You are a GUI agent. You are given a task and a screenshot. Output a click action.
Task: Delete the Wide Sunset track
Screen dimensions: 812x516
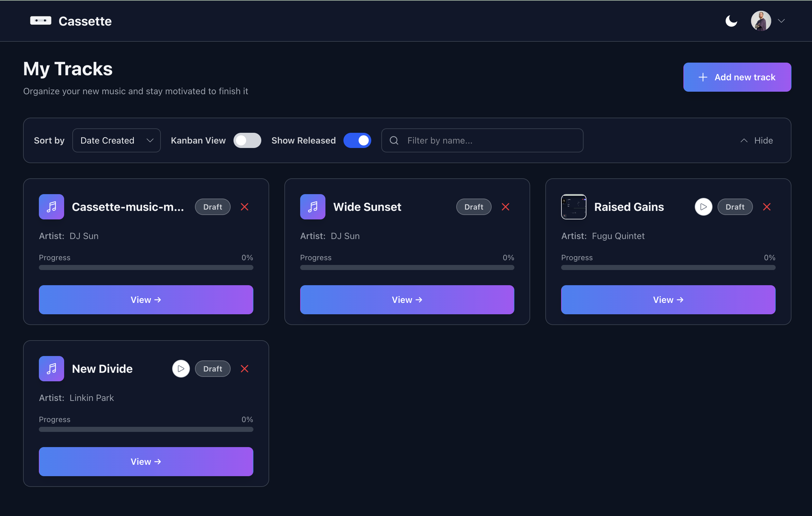(x=505, y=207)
